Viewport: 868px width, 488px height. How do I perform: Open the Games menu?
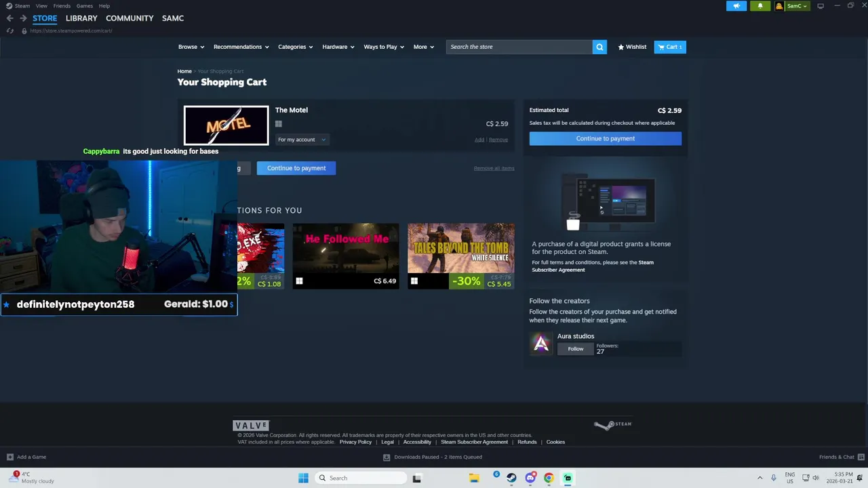tap(85, 6)
